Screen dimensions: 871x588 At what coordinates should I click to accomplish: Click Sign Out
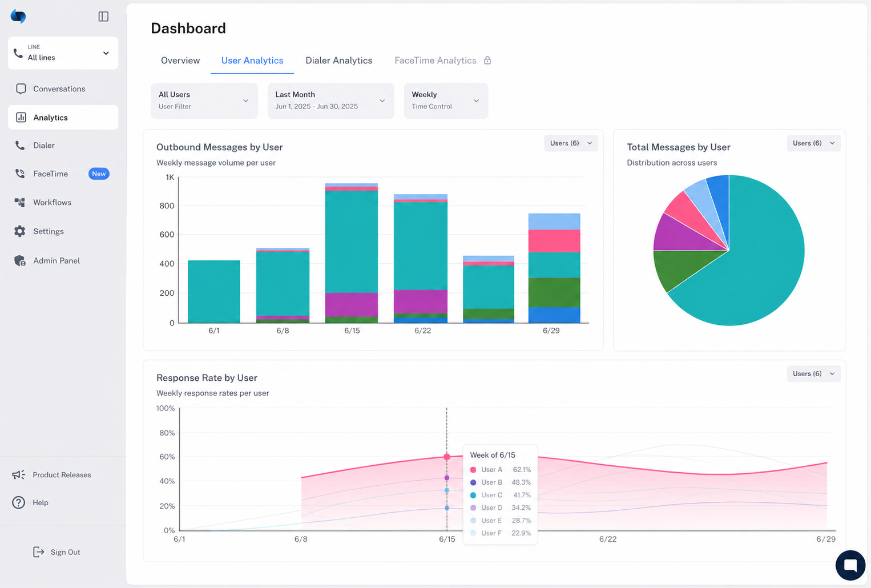65,552
